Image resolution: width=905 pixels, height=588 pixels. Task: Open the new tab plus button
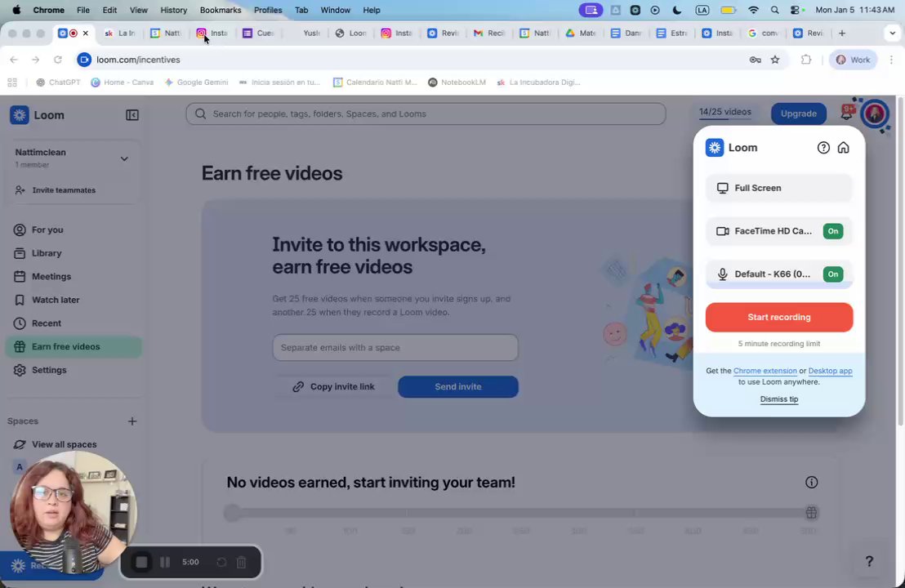841,33
